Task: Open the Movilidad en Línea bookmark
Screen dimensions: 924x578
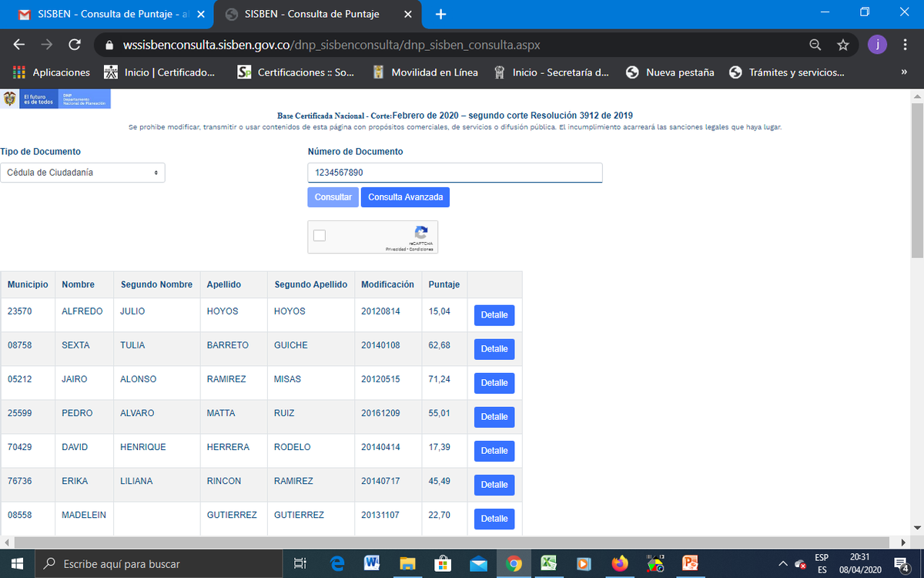Action: tap(425, 72)
